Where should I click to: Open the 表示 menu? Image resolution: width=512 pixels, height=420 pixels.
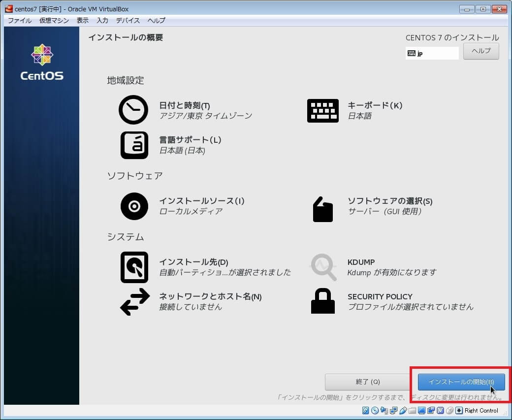[83, 21]
